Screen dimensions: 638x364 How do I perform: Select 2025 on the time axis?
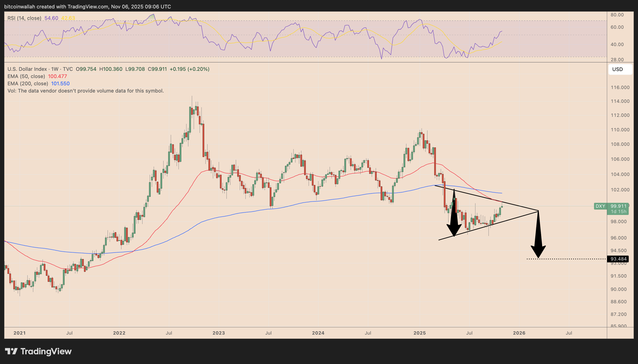pos(419,333)
